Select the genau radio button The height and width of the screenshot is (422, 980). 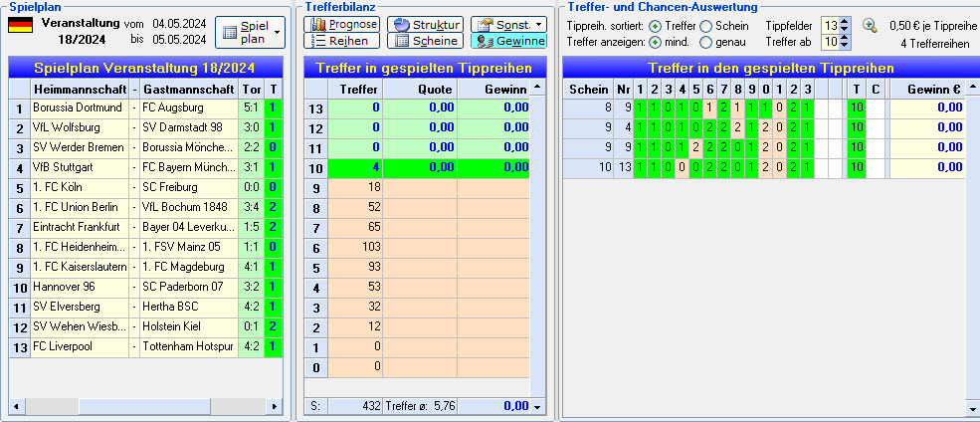coord(705,43)
